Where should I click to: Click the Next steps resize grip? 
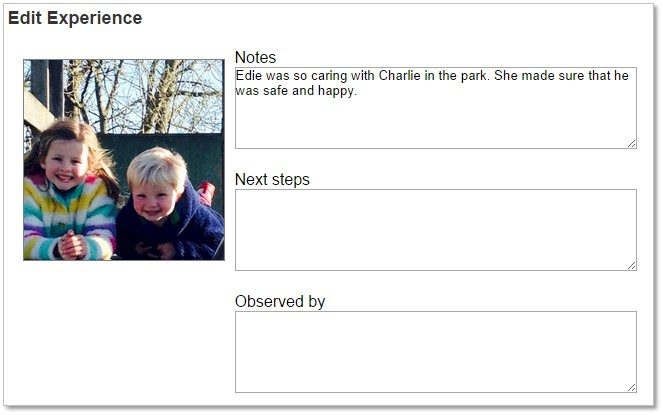pos(632,266)
